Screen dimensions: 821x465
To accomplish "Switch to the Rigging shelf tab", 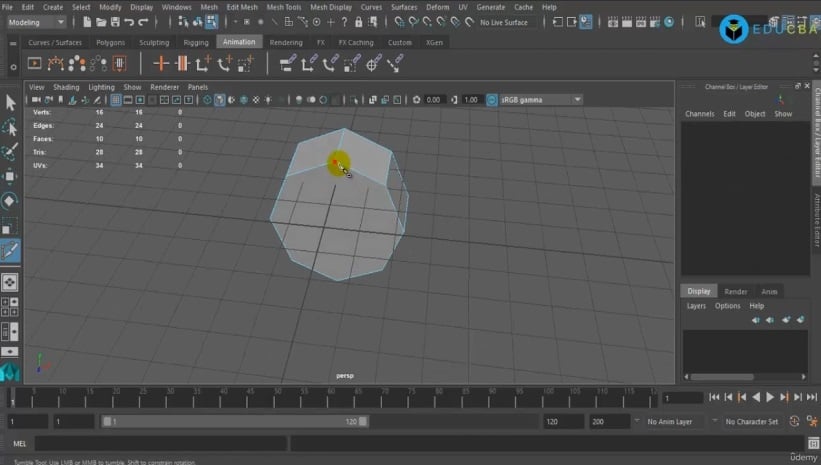I will click(x=196, y=42).
